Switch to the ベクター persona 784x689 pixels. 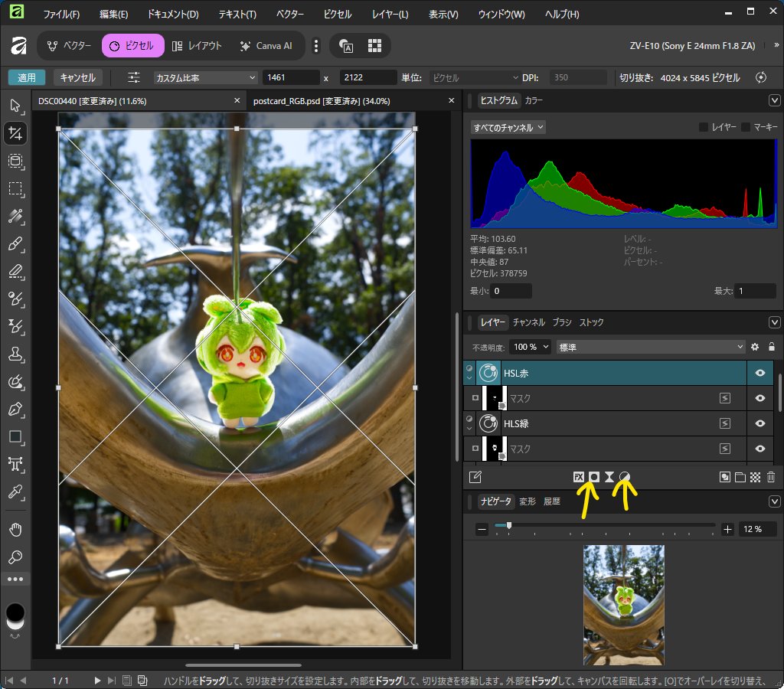(x=69, y=45)
